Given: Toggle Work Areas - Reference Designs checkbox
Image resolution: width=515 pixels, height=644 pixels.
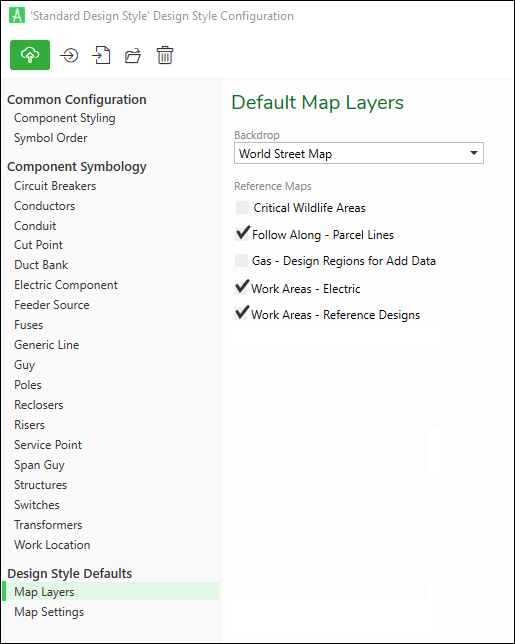Looking at the screenshot, I should point(241,314).
